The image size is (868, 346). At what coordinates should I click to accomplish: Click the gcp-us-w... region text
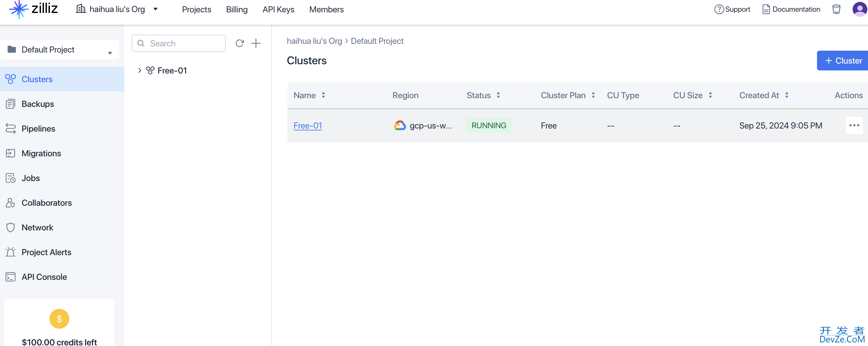[x=431, y=125]
